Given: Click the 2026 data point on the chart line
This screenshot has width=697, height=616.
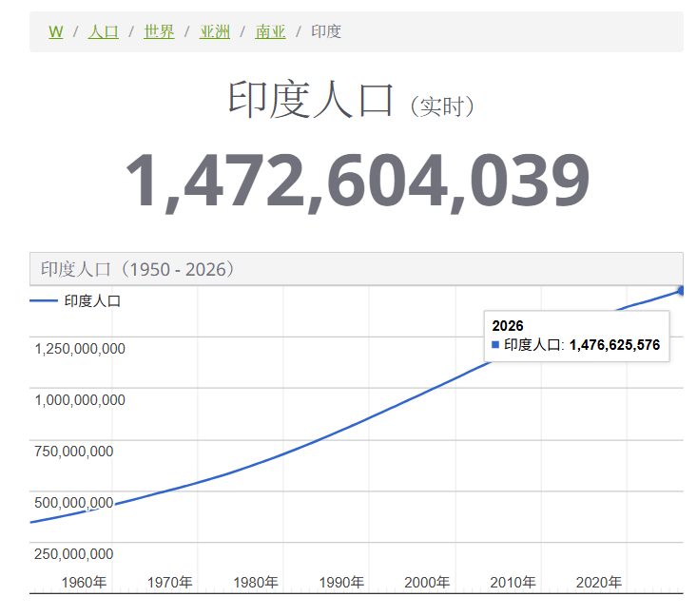Looking at the screenshot, I should 681,290.
